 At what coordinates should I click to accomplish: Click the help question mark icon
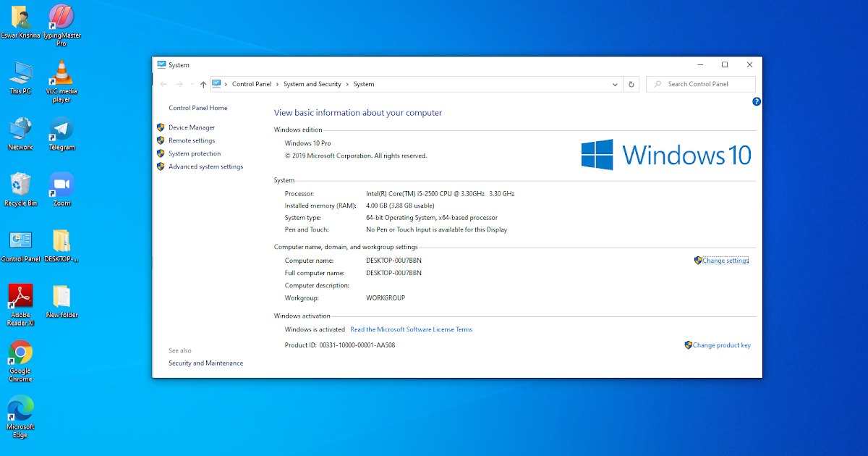click(x=756, y=102)
